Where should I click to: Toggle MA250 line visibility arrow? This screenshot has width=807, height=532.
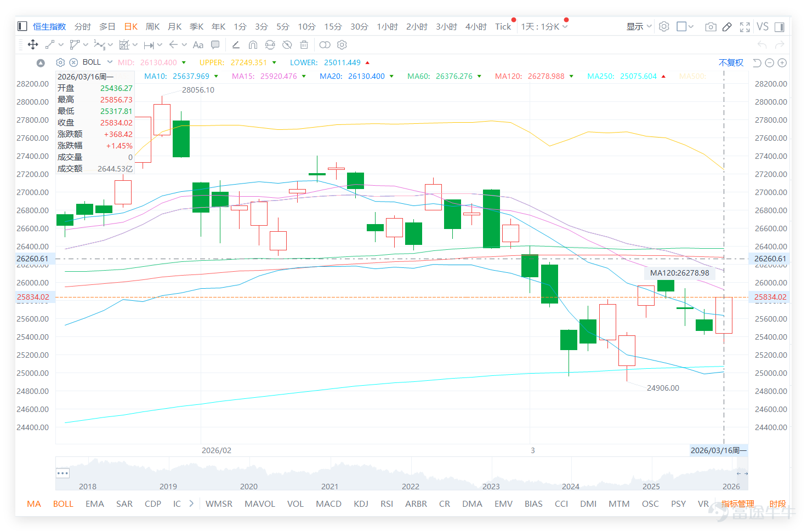coord(663,76)
